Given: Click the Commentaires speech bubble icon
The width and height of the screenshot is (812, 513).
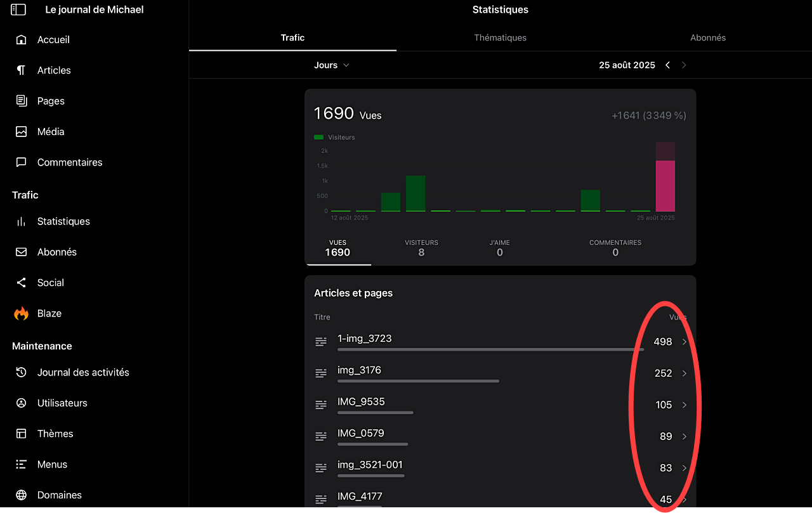Looking at the screenshot, I should pos(21,162).
